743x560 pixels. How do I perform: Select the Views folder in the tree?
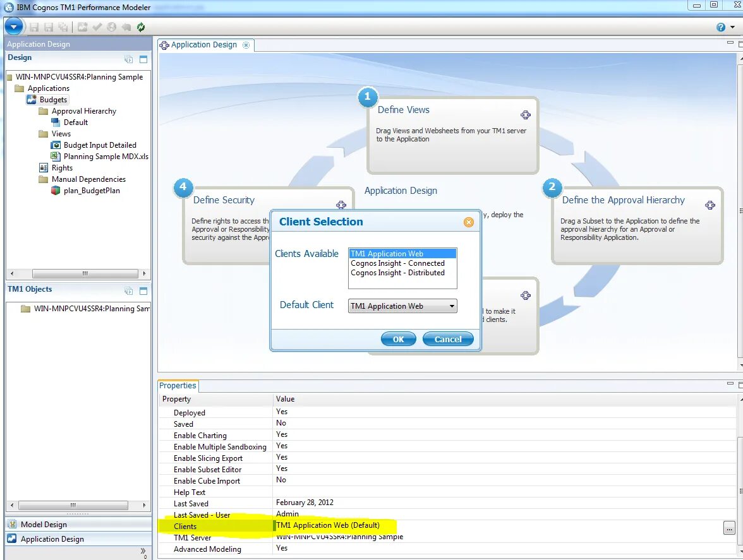pyautogui.click(x=61, y=133)
